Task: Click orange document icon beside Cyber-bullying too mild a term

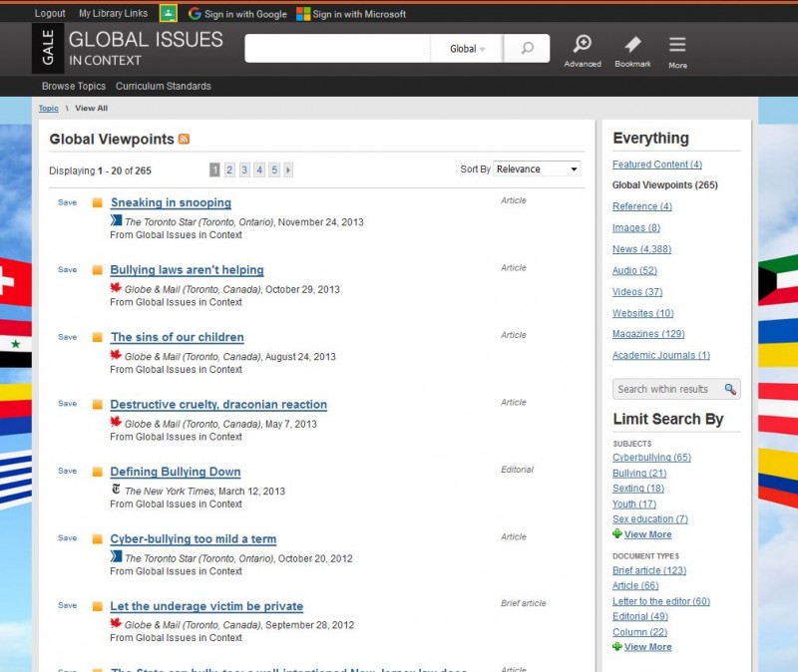Action: point(97,538)
